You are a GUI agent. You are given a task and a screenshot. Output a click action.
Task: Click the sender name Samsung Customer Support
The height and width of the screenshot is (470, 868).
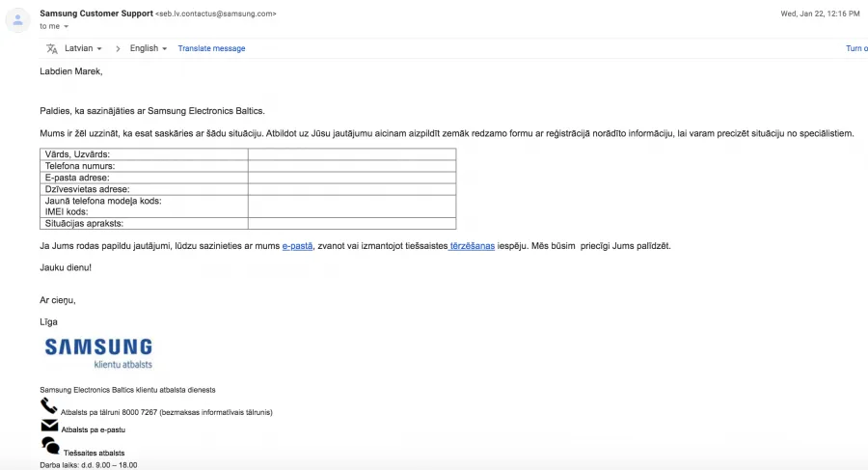(96, 14)
